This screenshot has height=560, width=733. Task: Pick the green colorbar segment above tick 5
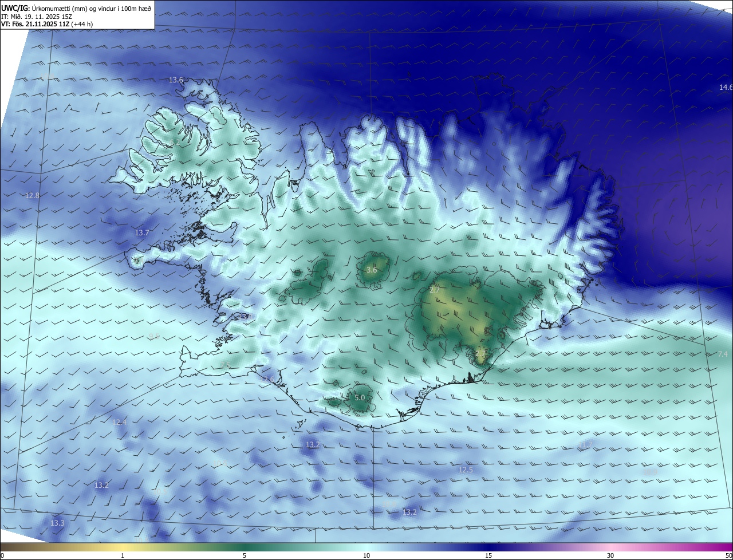point(245,547)
